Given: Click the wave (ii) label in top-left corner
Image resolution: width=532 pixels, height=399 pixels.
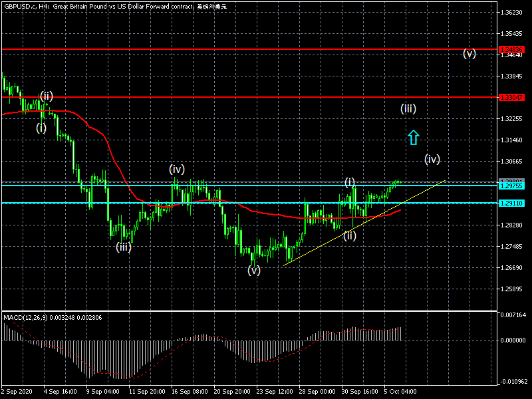Looking at the screenshot, I should tap(46, 96).
